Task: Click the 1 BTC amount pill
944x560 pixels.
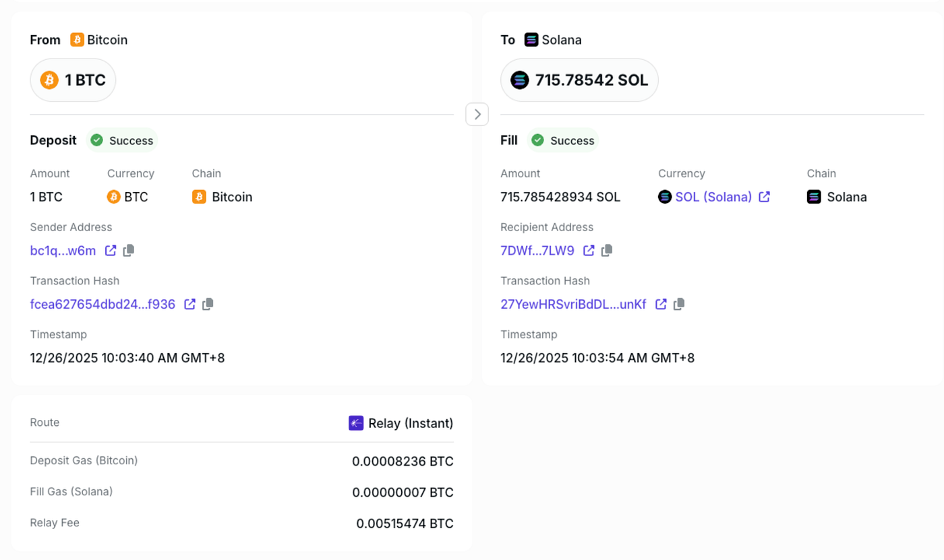Action: click(x=73, y=80)
